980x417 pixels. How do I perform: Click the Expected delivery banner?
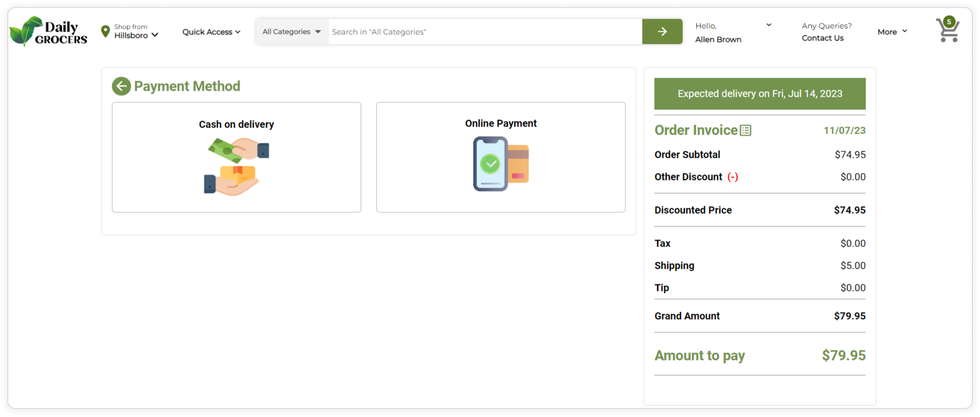coord(760,94)
